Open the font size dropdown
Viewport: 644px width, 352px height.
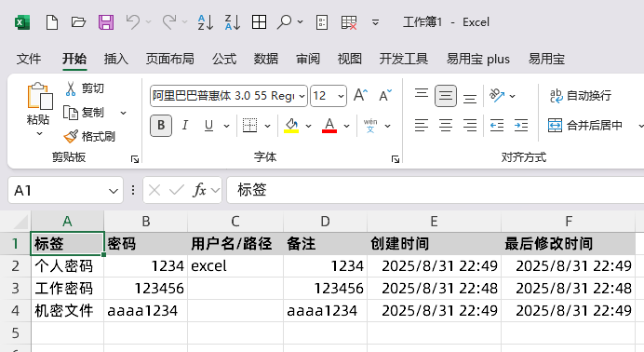coord(341,96)
